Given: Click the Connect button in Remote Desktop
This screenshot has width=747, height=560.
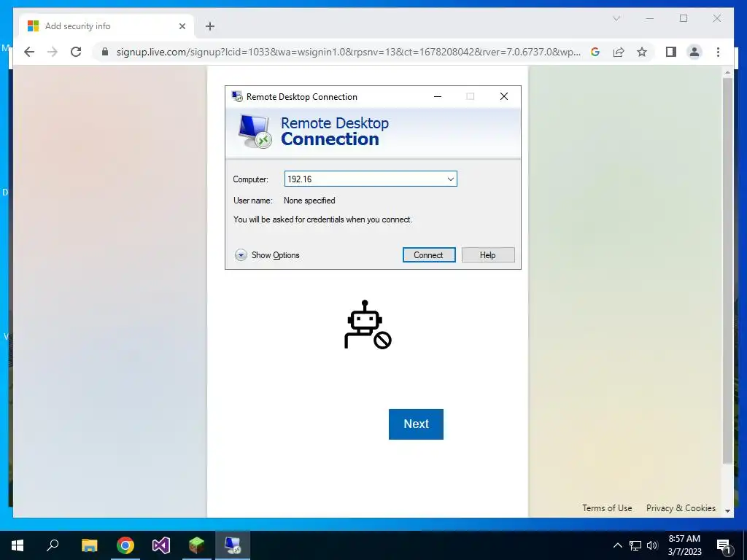Looking at the screenshot, I should [x=429, y=254].
